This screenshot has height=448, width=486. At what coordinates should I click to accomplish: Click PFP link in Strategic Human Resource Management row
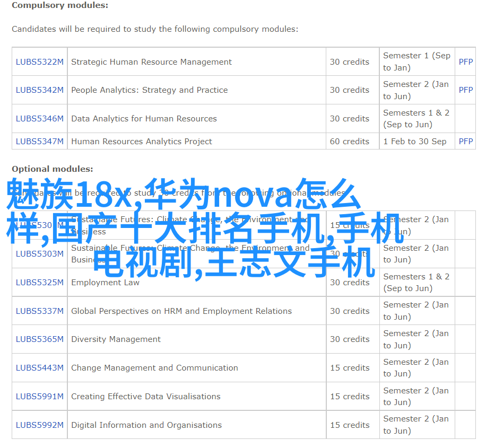click(466, 62)
